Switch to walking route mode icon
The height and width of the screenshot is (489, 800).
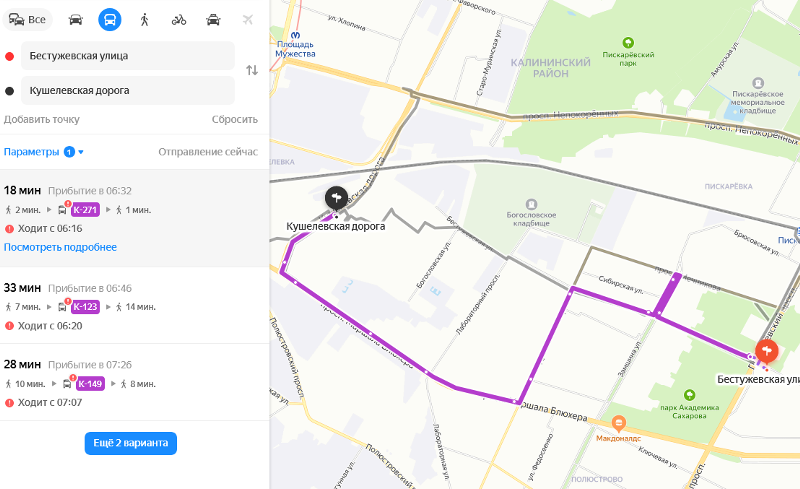tap(144, 20)
